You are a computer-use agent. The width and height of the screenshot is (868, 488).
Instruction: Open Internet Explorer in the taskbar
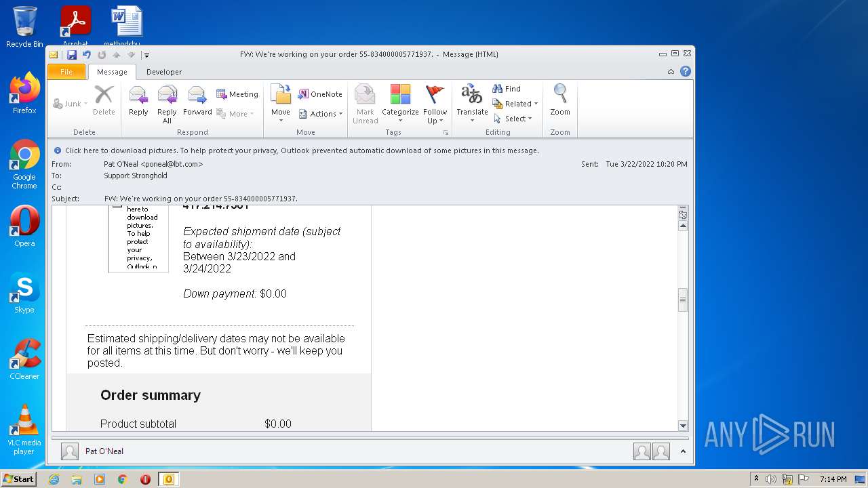(54, 479)
